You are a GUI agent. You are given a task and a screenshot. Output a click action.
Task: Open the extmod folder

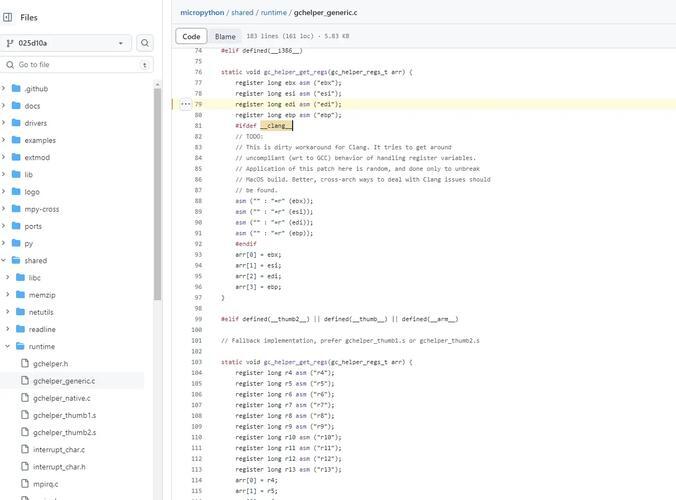37,158
